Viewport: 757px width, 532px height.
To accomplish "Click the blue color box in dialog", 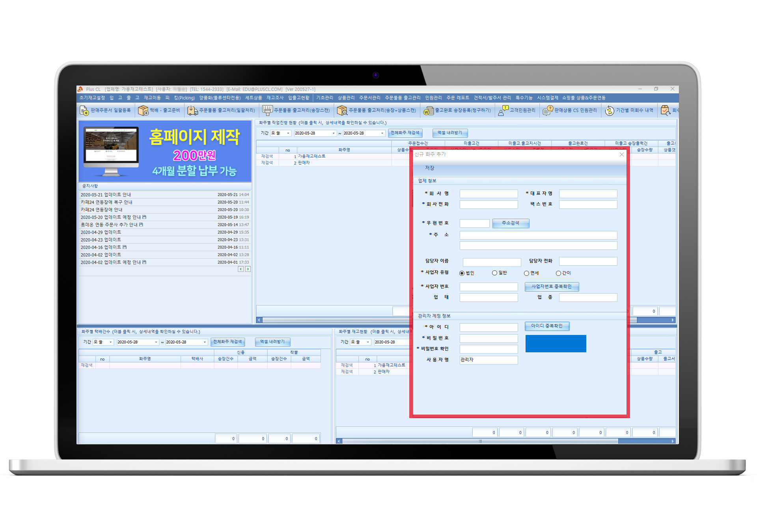I will pos(556,344).
